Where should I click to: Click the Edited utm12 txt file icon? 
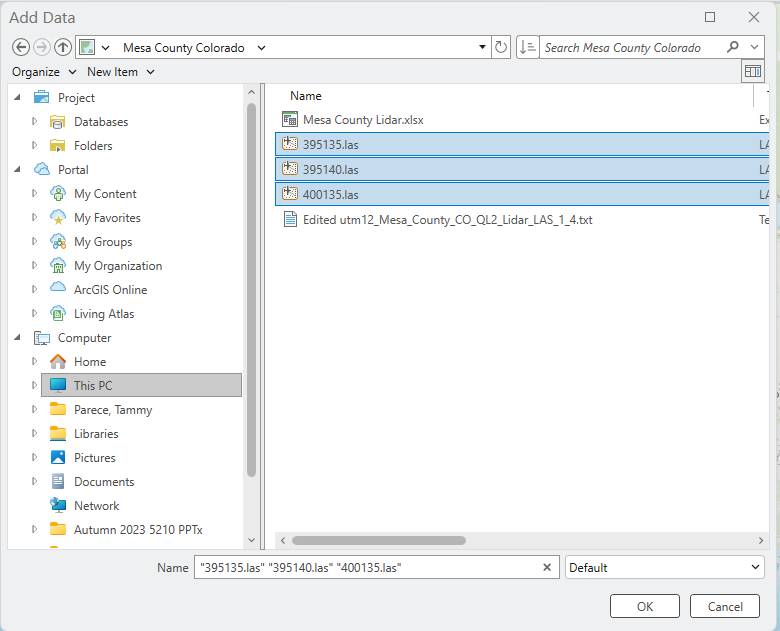pos(290,219)
